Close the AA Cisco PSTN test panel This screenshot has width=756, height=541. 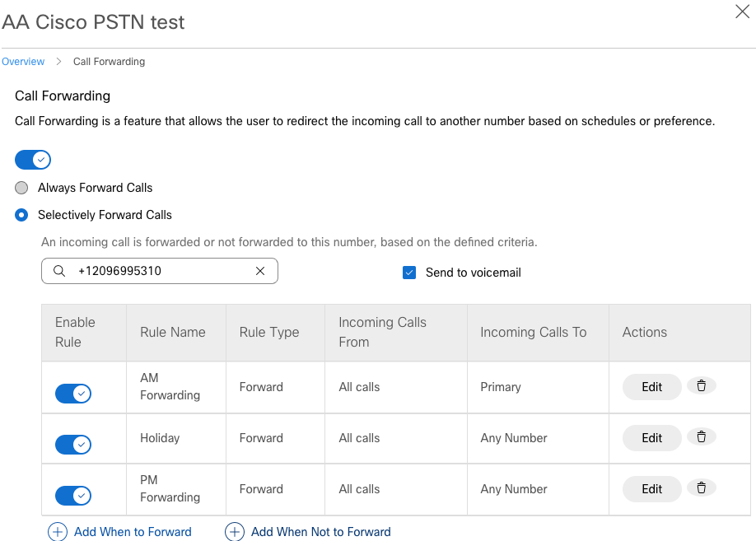click(x=742, y=12)
